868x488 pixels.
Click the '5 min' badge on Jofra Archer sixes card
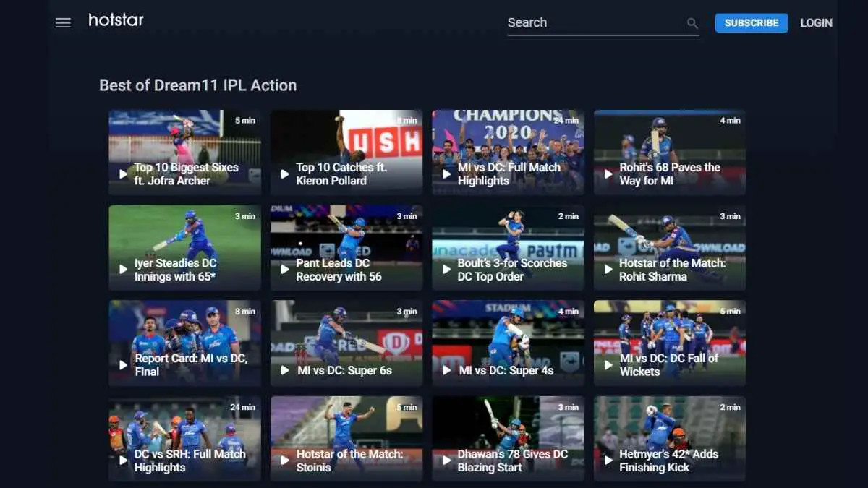point(245,121)
